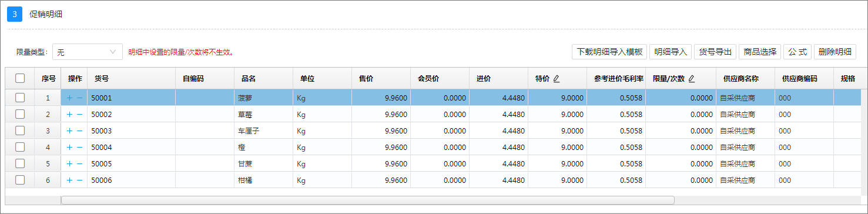Click the horizontal scrollbar under the table
Image resolution: width=868 pixels, height=214 pixels.
pyautogui.click(x=368, y=200)
